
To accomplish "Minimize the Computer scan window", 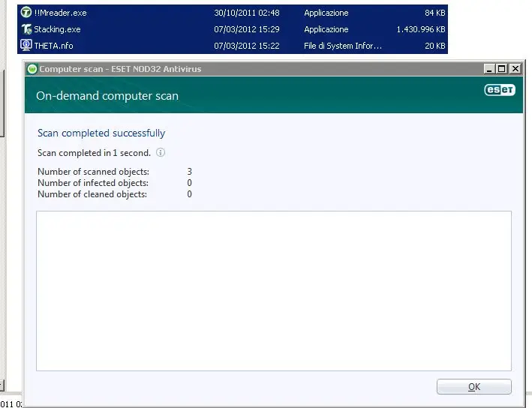I will click(489, 69).
